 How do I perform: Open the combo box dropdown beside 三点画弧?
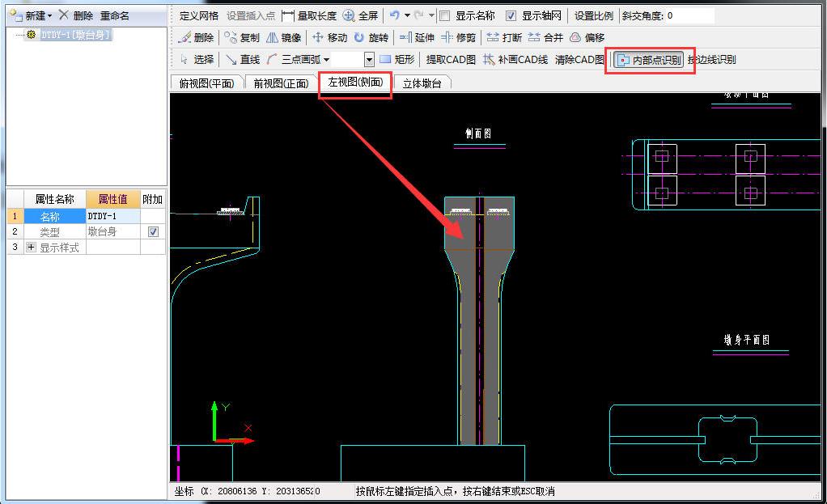[x=369, y=59]
